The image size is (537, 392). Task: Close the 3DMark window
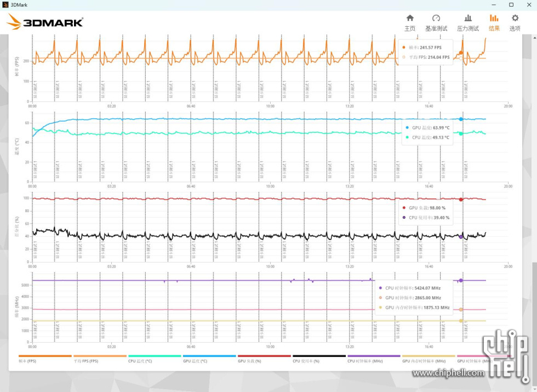click(x=529, y=5)
